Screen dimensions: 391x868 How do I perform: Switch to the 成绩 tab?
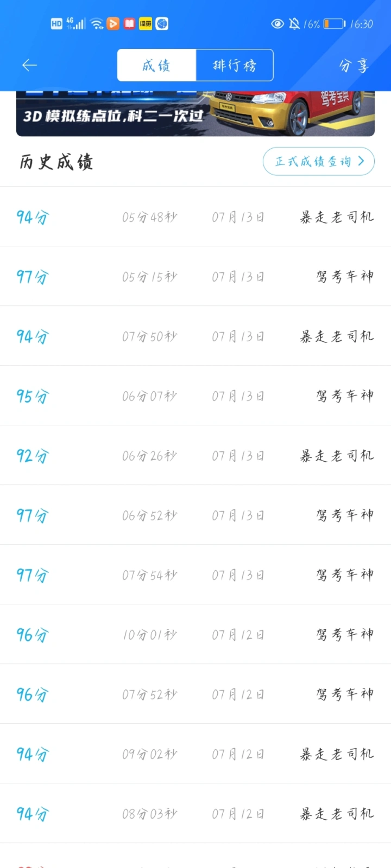[x=156, y=66]
